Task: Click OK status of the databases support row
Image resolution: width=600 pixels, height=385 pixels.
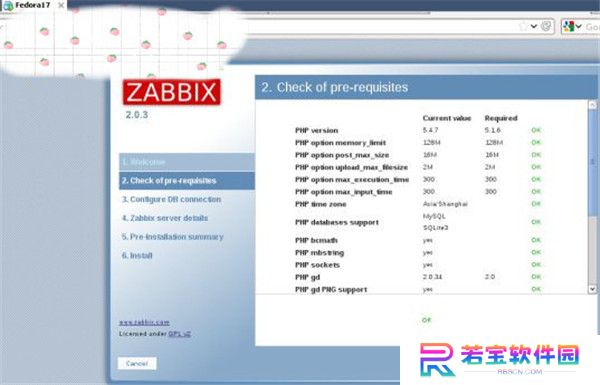Action: [x=536, y=222]
